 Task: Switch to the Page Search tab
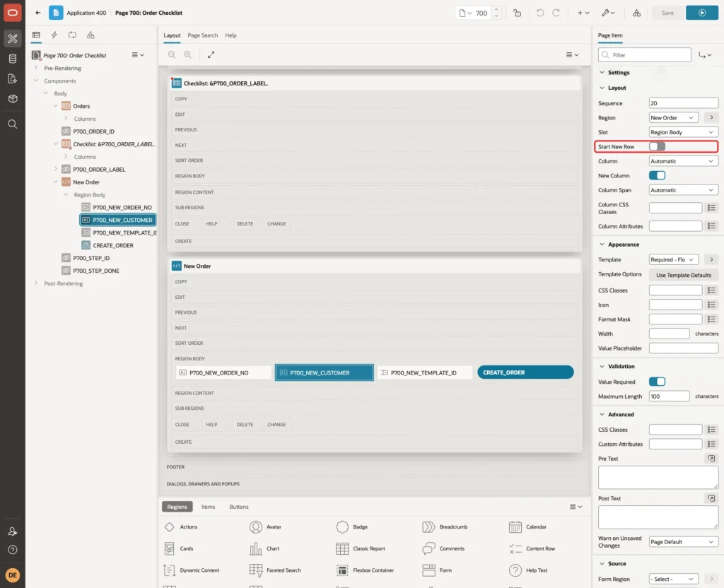coord(202,35)
